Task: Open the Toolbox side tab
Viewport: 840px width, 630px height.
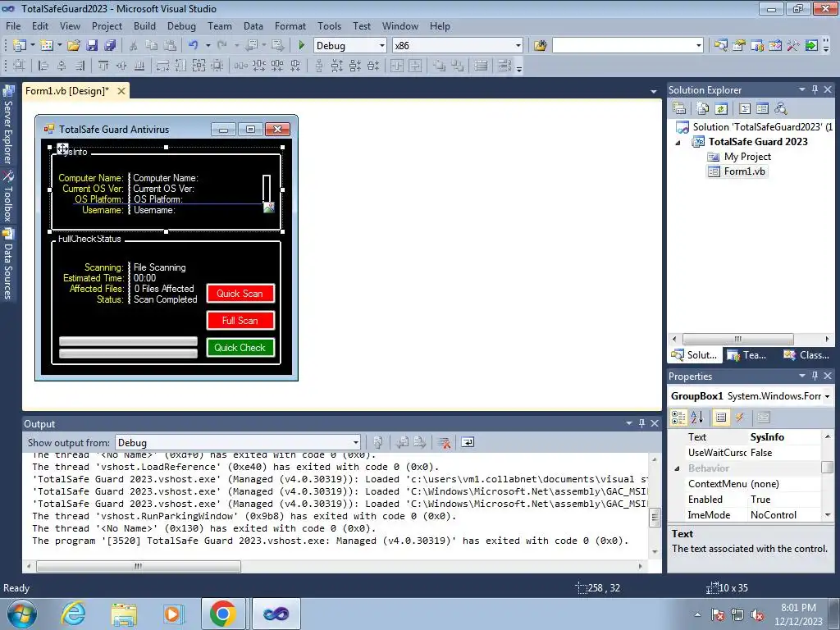Action: pos(8,196)
